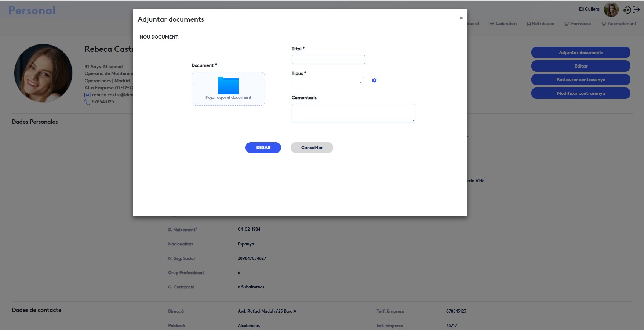Screen dimensions: 644x330
Task: Click the Editar button
Action: (581, 66)
